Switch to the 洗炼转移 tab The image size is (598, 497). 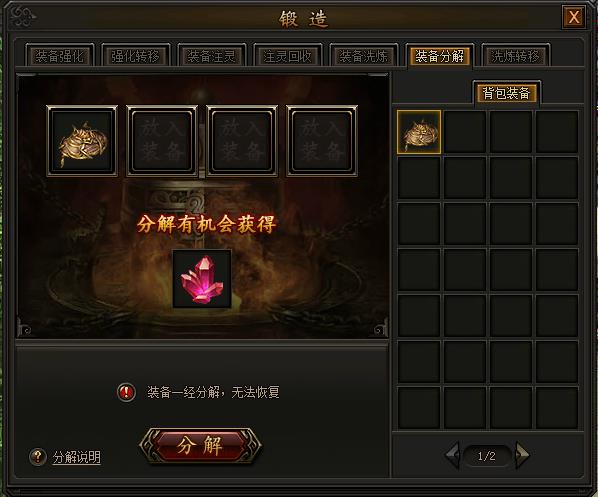click(x=516, y=56)
